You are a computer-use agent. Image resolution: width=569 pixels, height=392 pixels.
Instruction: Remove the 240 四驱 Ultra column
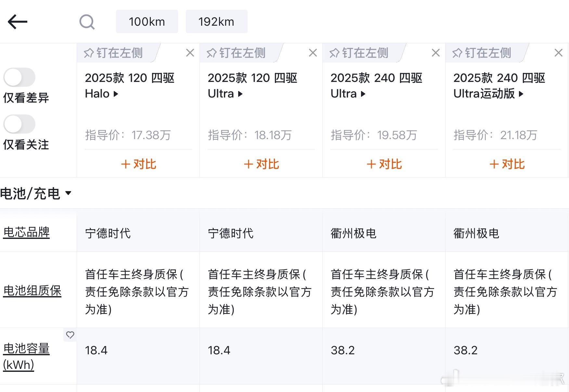point(436,53)
